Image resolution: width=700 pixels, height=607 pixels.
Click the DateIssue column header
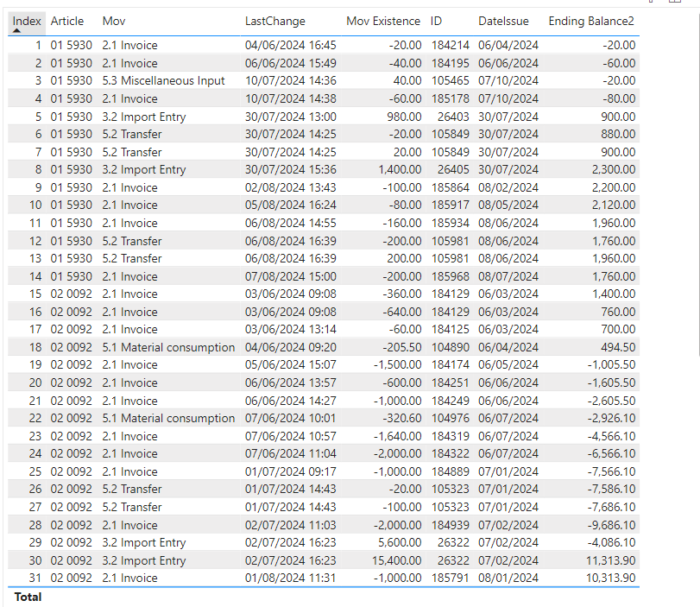(503, 21)
